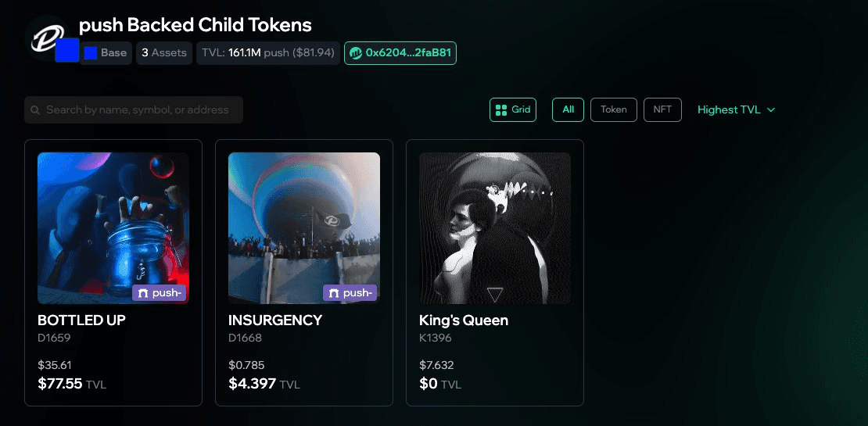Click the TVL 161.1M push chip

pos(267,53)
